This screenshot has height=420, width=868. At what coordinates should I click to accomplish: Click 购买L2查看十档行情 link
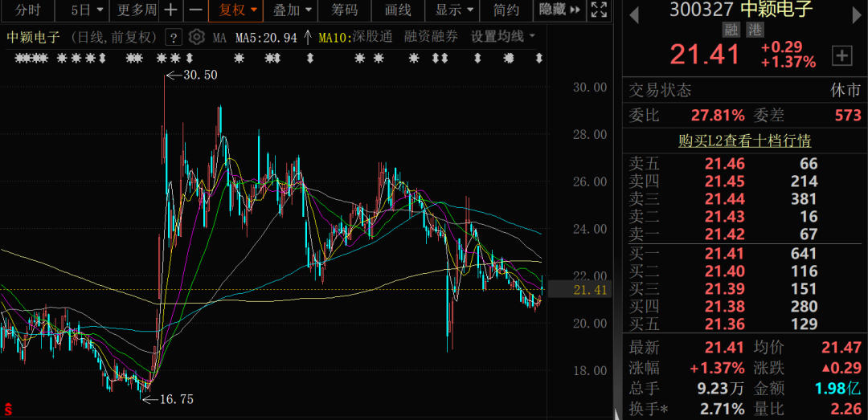(744, 141)
